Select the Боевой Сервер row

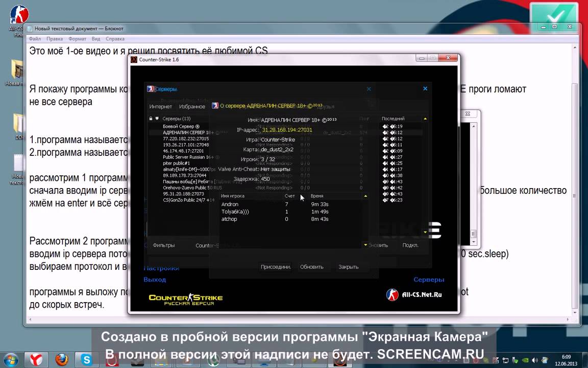(181, 127)
